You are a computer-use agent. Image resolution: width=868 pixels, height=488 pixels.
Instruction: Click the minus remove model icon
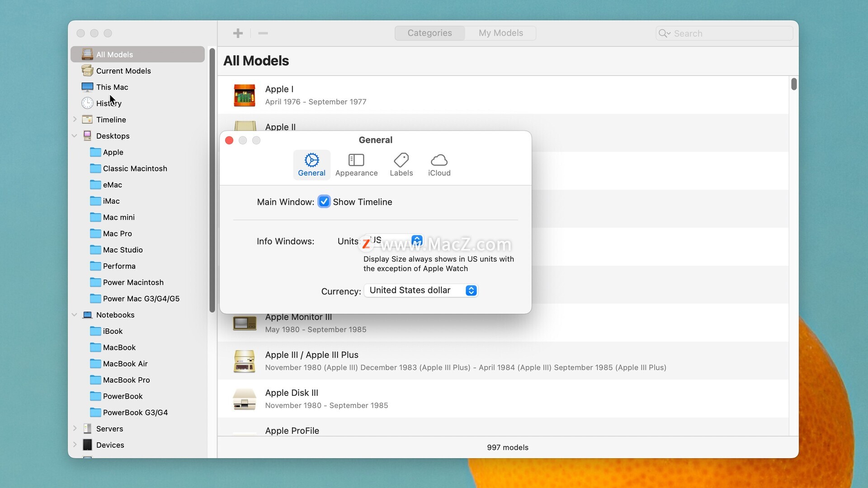click(x=263, y=33)
